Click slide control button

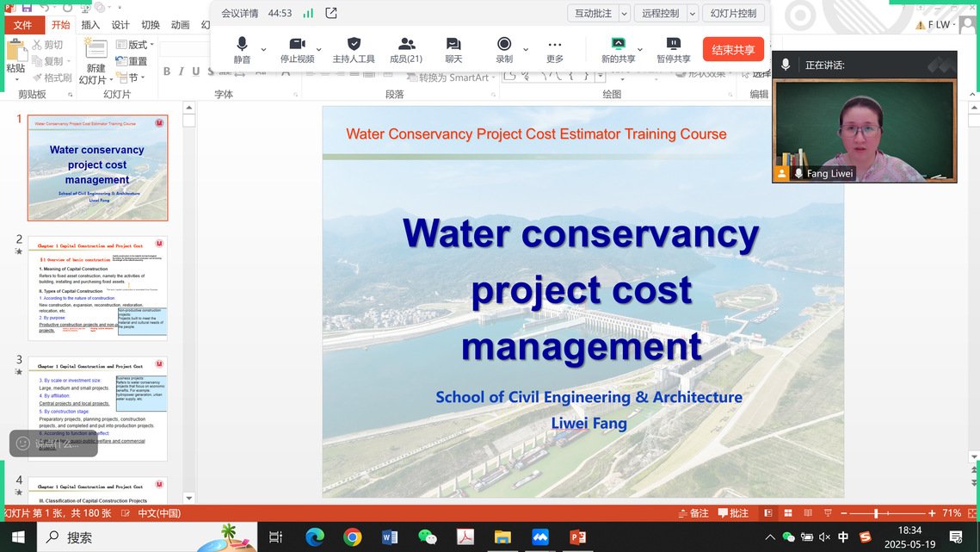pos(734,13)
